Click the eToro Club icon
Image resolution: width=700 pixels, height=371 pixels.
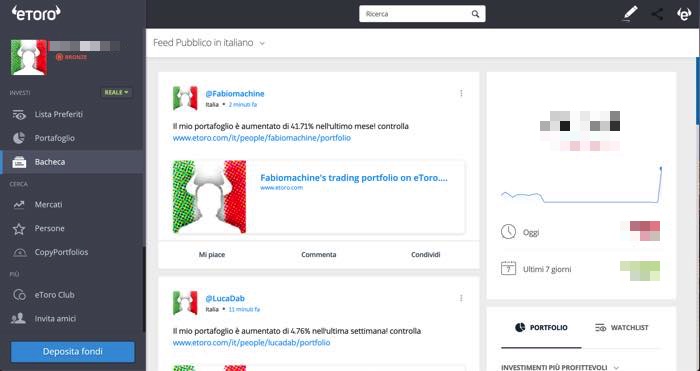point(19,295)
